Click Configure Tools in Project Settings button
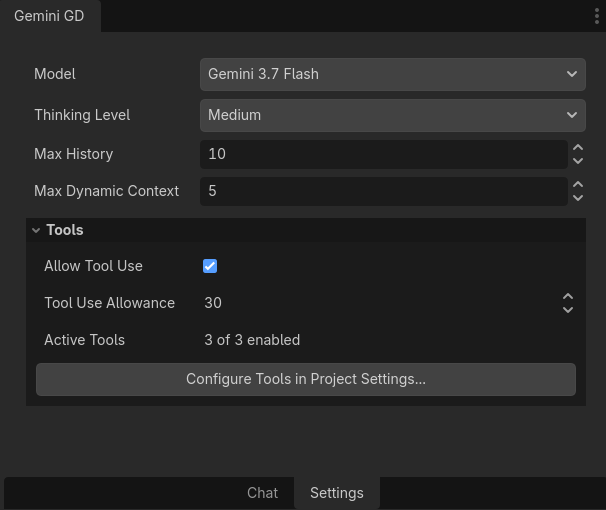Image resolution: width=606 pixels, height=510 pixels. tap(306, 379)
